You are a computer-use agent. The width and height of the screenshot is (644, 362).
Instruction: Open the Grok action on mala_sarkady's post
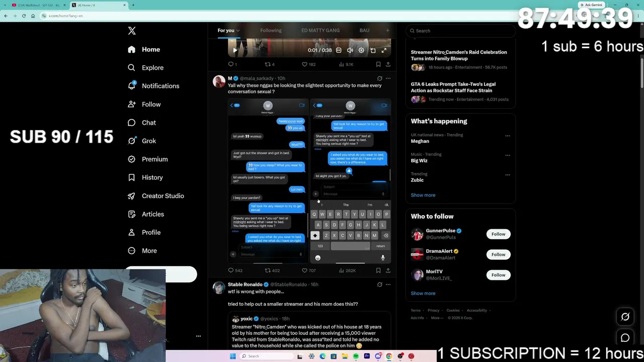(x=380, y=78)
